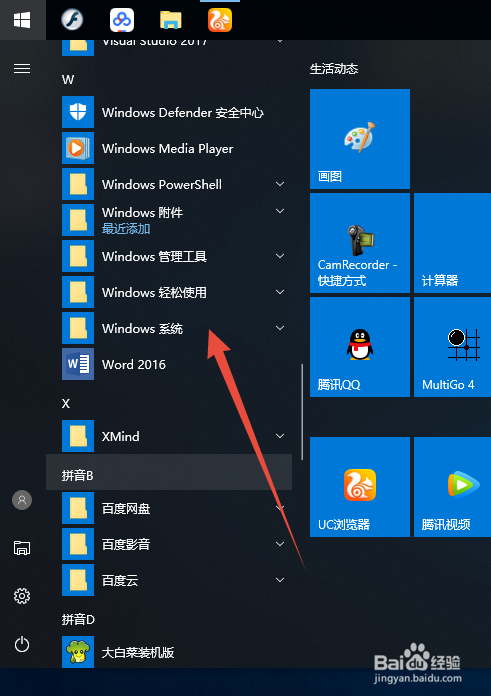Click the user account icon
The width and height of the screenshot is (491, 696).
pyautogui.click(x=22, y=500)
